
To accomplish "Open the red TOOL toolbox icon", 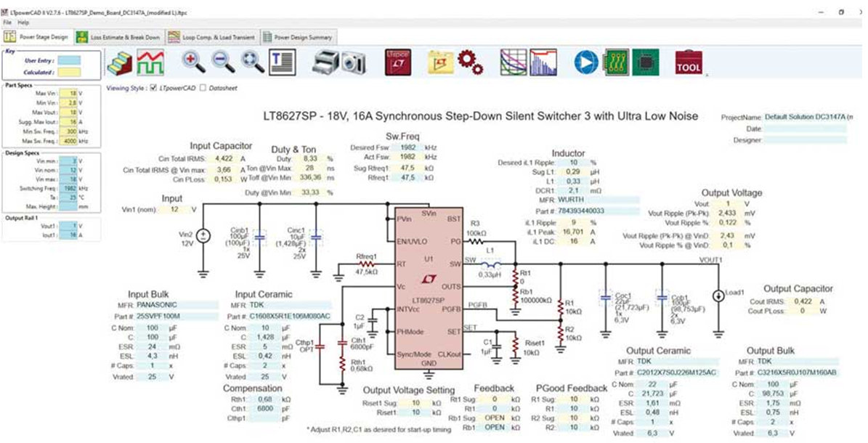I will [688, 63].
